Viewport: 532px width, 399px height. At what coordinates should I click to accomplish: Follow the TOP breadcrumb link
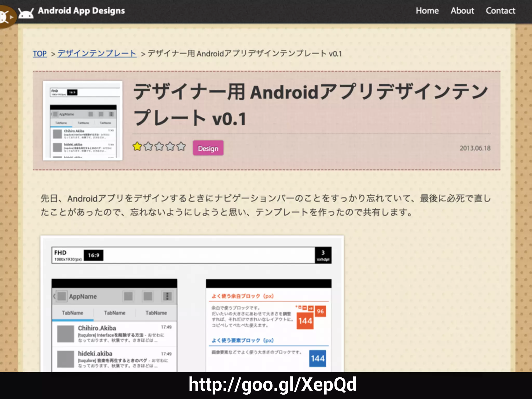pos(40,54)
